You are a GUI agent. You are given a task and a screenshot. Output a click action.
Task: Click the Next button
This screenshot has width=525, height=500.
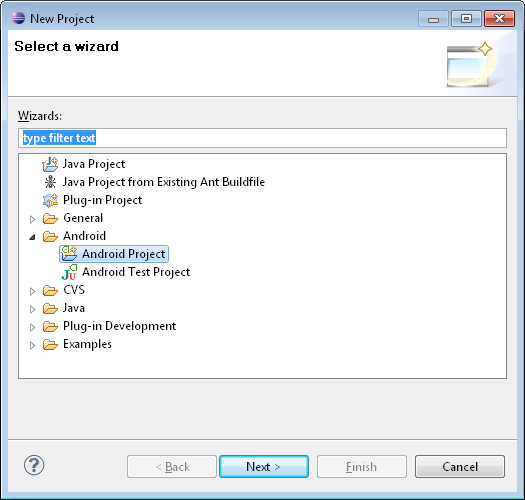pyautogui.click(x=264, y=466)
